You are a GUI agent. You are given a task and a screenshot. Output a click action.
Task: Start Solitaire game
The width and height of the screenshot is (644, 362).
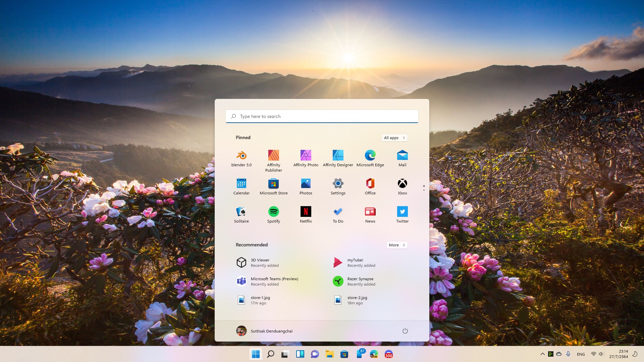point(241,215)
